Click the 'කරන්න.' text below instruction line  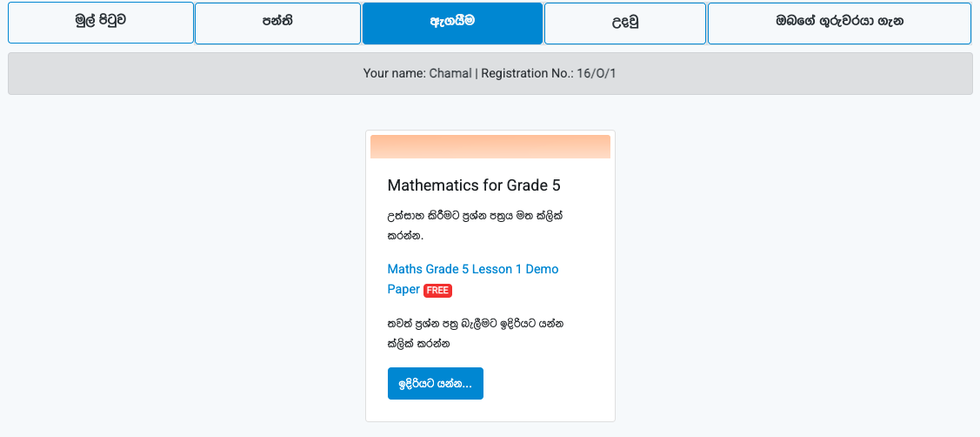coord(405,238)
